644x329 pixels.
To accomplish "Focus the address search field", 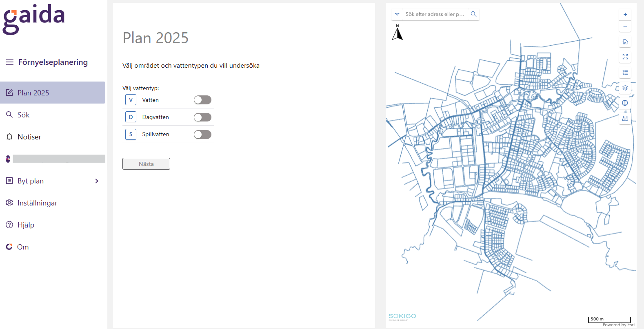I will (435, 14).
